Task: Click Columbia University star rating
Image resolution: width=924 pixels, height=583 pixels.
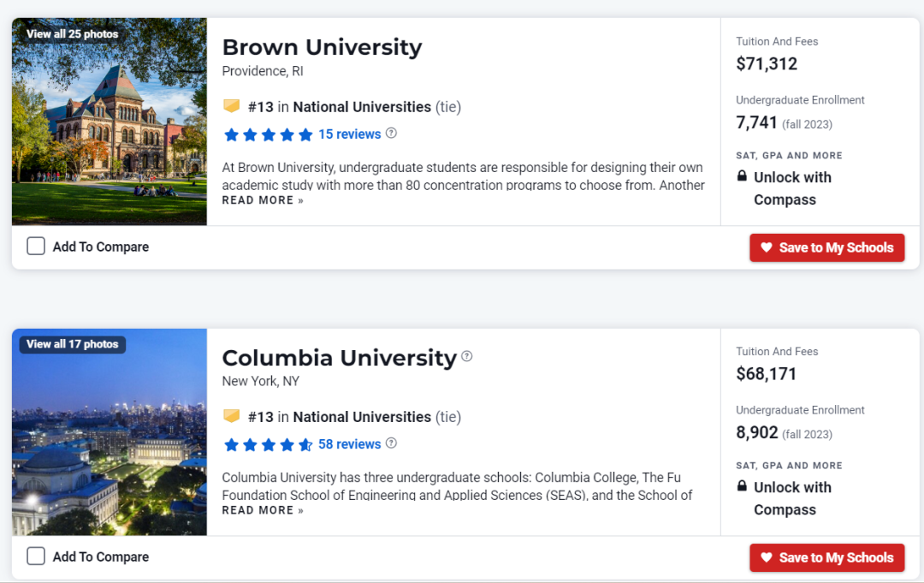Action: click(x=268, y=444)
